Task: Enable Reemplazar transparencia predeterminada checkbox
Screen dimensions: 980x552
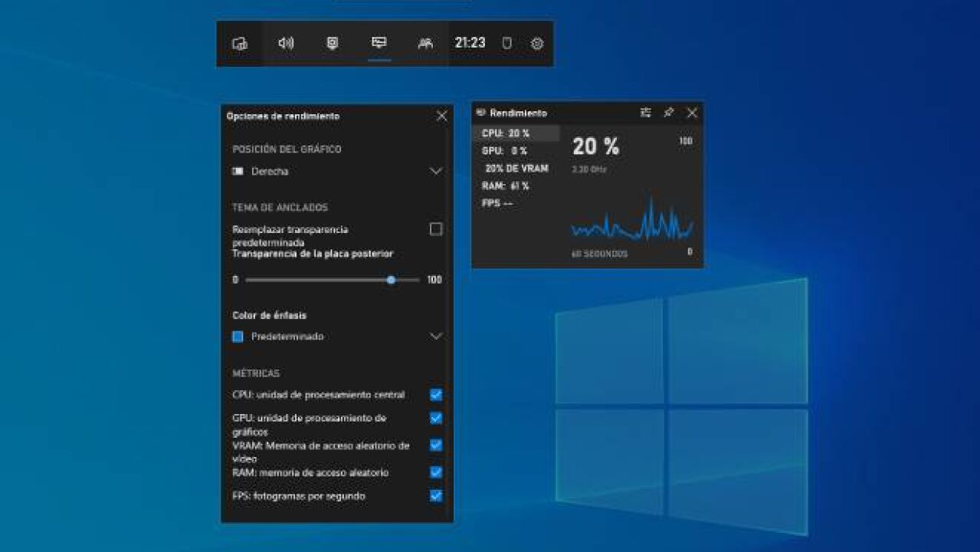Action: pyautogui.click(x=436, y=229)
